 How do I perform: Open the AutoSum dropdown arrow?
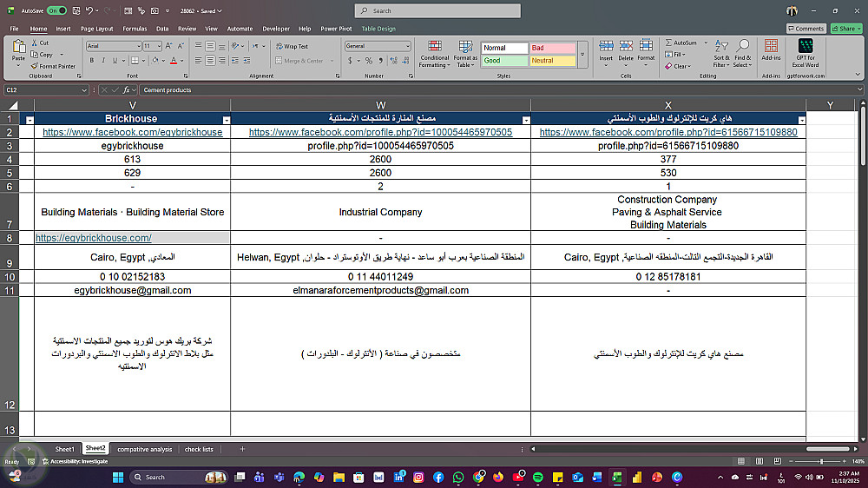point(706,43)
